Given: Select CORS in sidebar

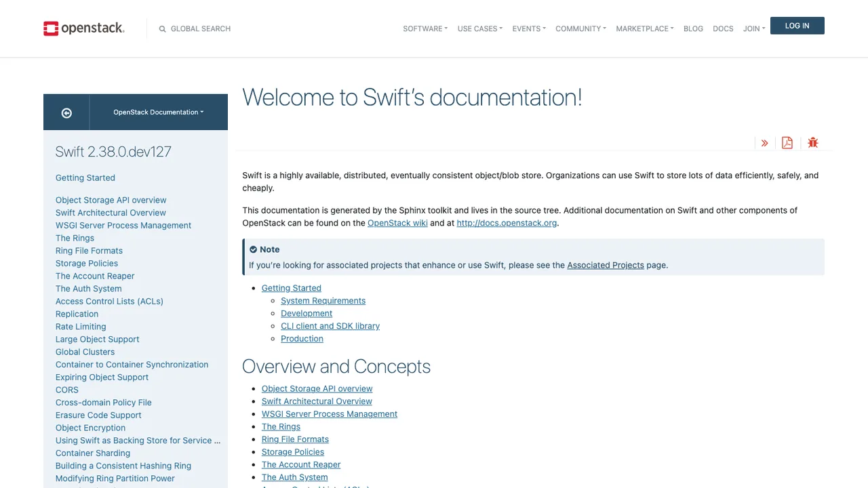Looking at the screenshot, I should pos(67,390).
